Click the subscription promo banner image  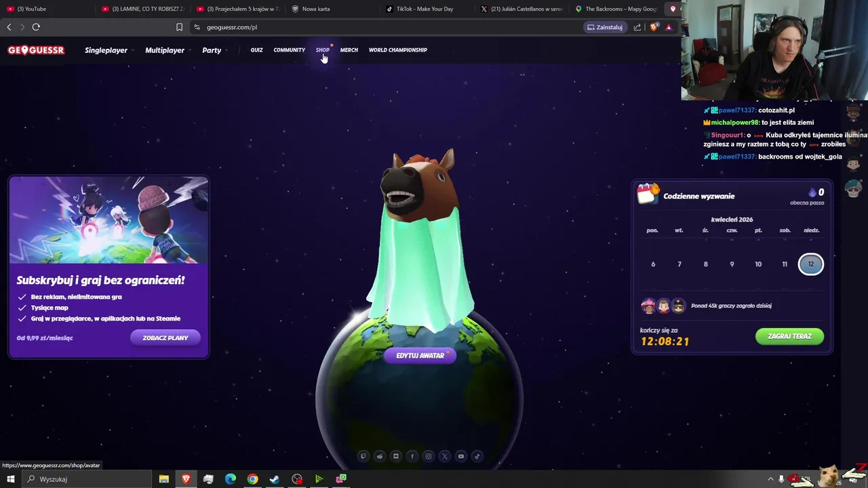pos(109,220)
